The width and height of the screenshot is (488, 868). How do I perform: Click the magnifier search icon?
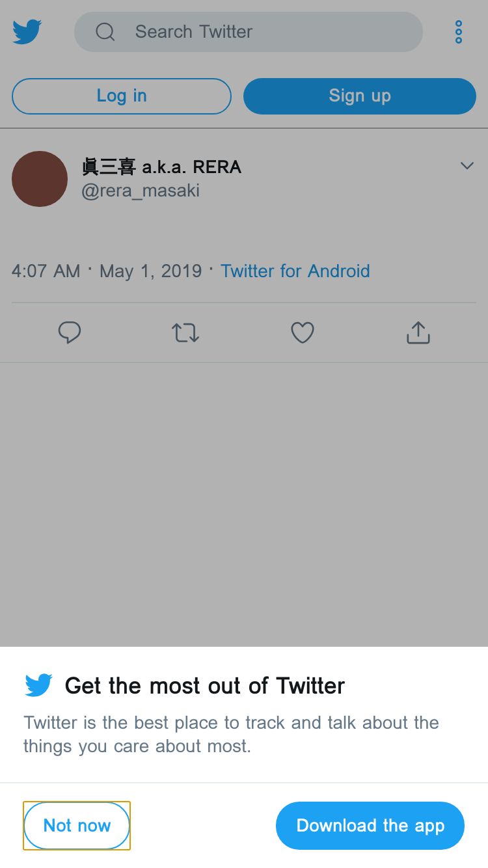[105, 31]
